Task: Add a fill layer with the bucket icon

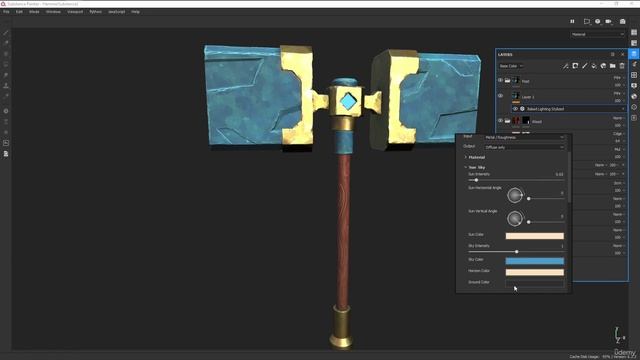Action: tap(594, 66)
